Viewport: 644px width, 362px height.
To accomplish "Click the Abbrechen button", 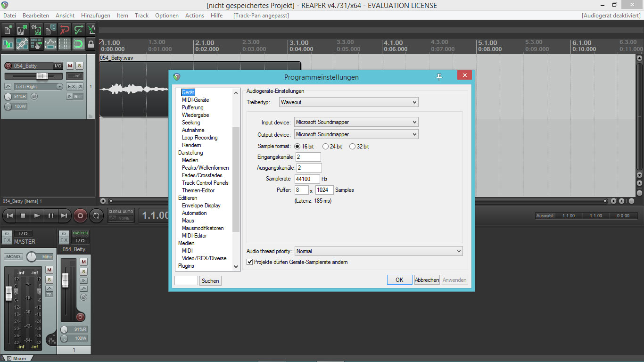I will 427,280.
